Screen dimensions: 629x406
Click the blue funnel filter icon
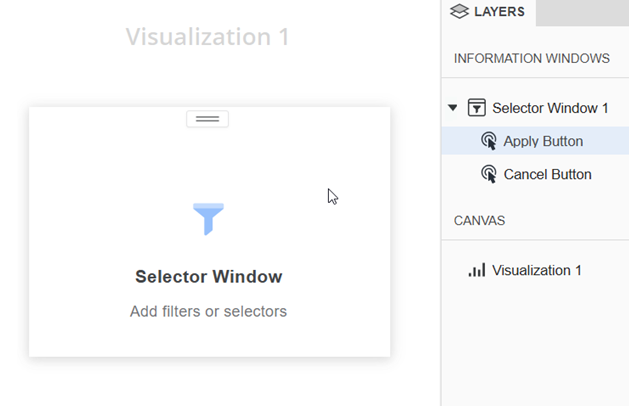point(208,218)
